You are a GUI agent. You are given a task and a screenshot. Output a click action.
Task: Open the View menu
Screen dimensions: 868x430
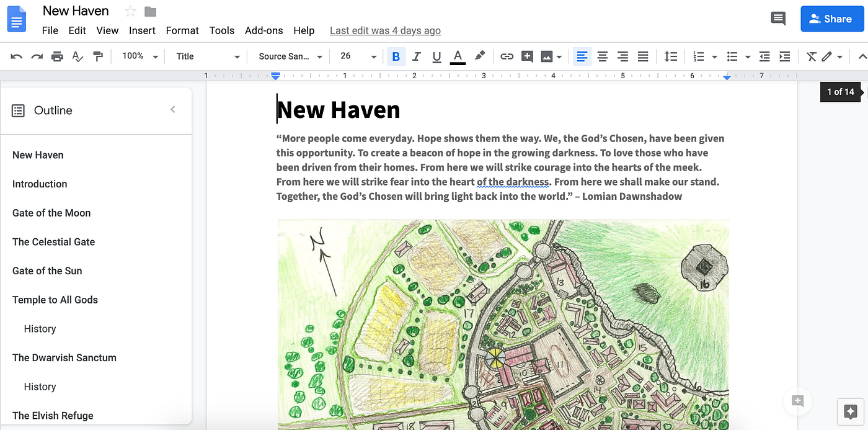click(x=107, y=30)
